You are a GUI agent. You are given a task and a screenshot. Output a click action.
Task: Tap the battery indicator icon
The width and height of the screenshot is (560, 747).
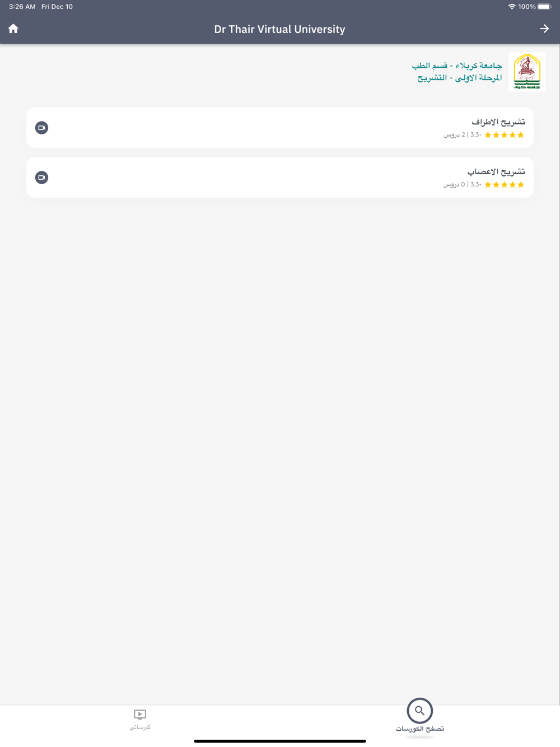(544, 7)
